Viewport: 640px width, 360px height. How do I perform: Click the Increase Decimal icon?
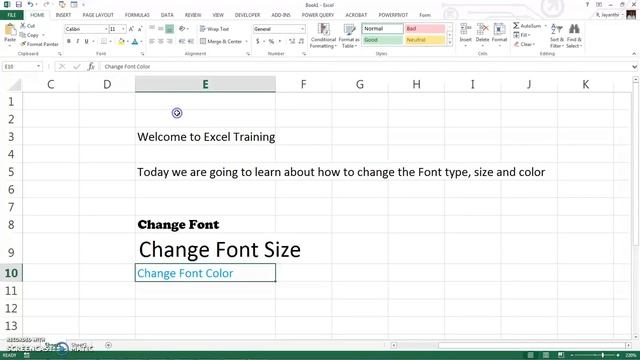pyautogui.click(x=292, y=41)
